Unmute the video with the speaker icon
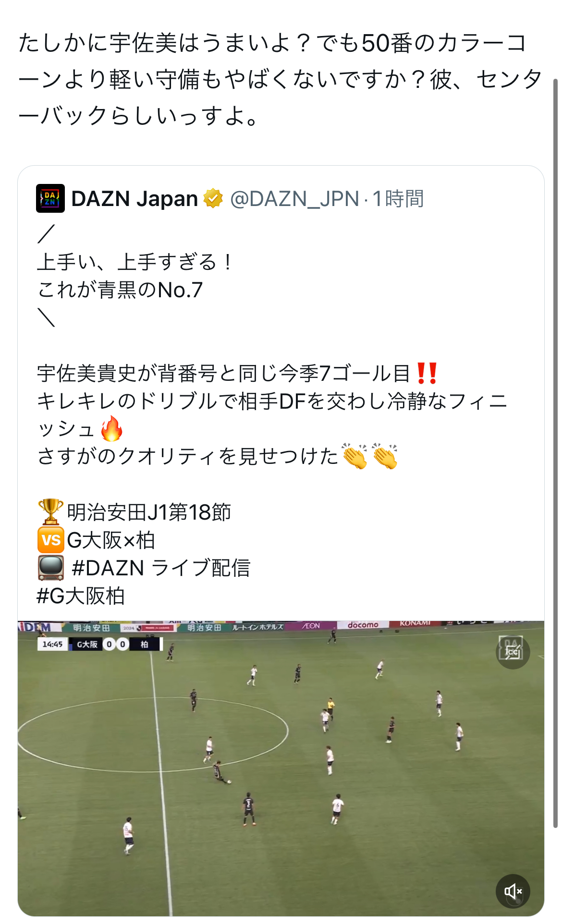Screen dimensions: 562x924 click(x=513, y=891)
